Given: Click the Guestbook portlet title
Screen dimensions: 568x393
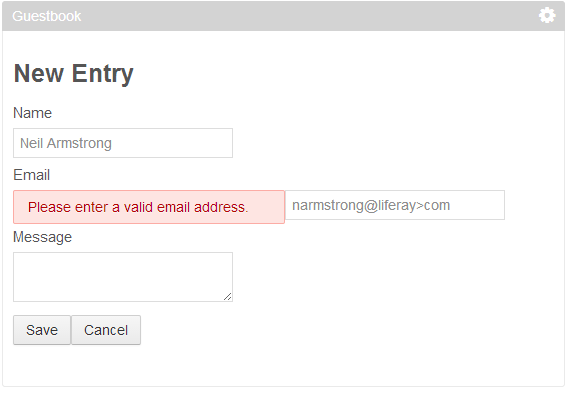Looking at the screenshot, I should pos(46,16).
